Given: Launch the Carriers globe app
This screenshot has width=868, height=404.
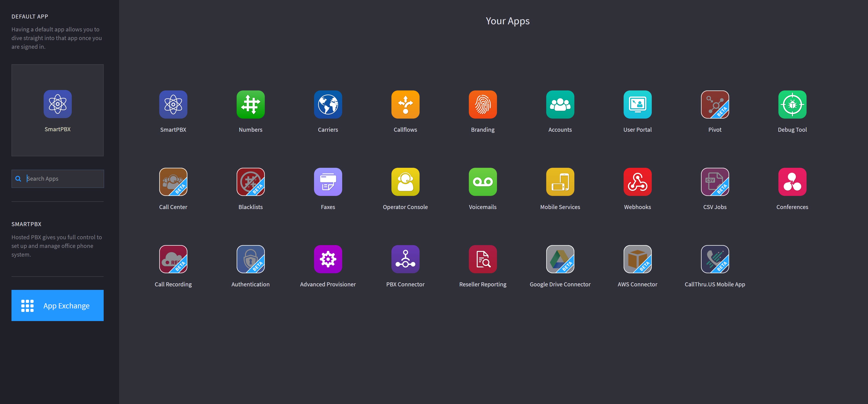Looking at the screenshot, I should [x=328, y=104].
